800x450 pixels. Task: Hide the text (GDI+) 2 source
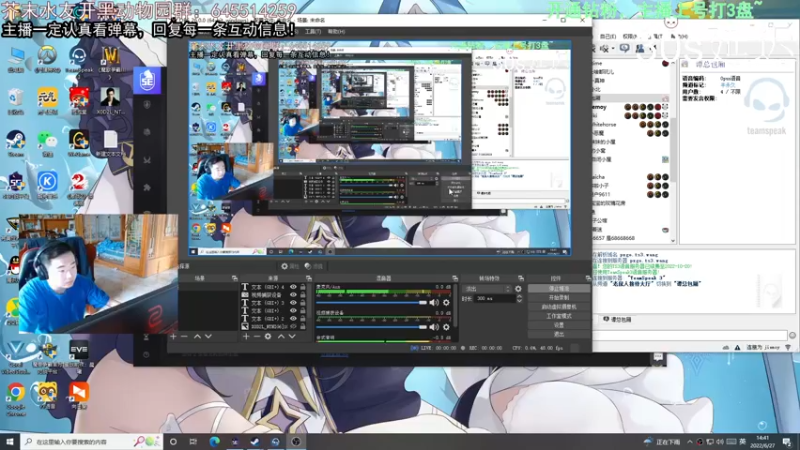[x=293, y=318]
